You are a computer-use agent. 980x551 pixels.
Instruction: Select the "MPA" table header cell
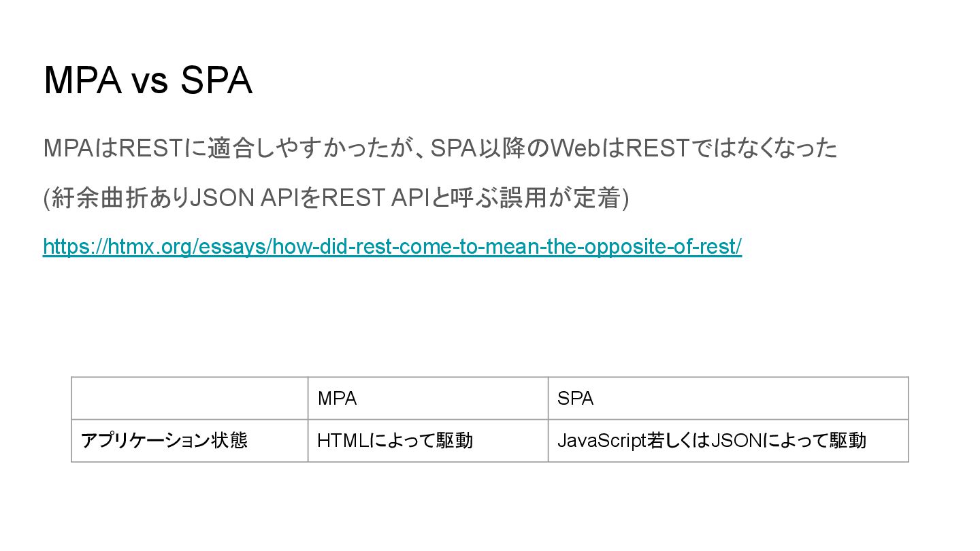427,399
